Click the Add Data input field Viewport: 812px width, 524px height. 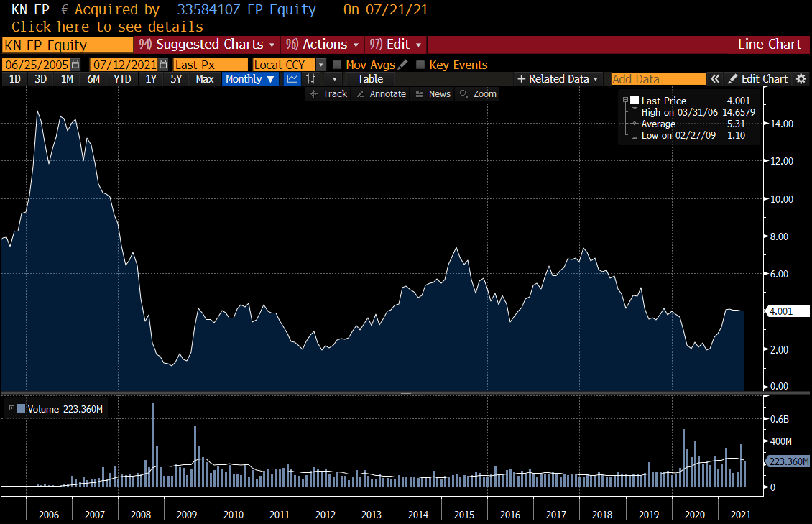pyautogui.click(x=658, y=78)
